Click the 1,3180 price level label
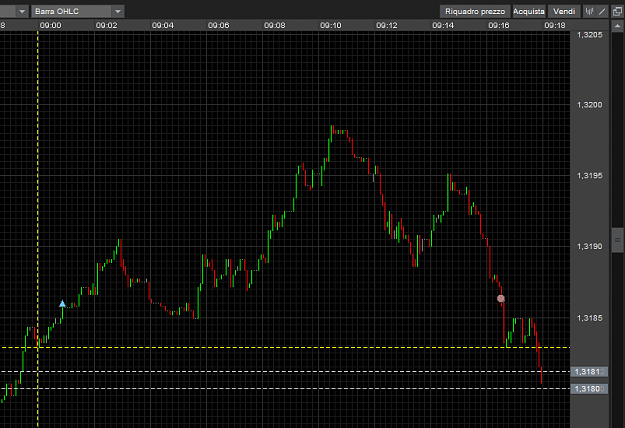 tap(589, 389)
